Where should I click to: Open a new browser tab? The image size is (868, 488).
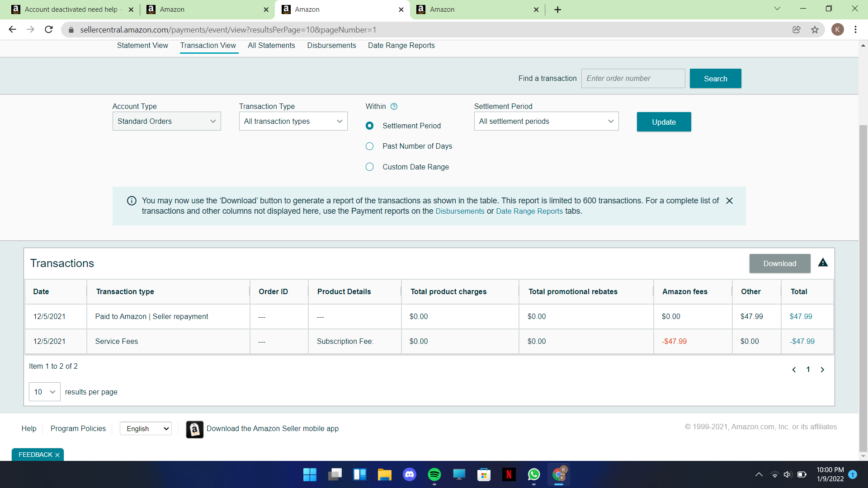[557, 9]
